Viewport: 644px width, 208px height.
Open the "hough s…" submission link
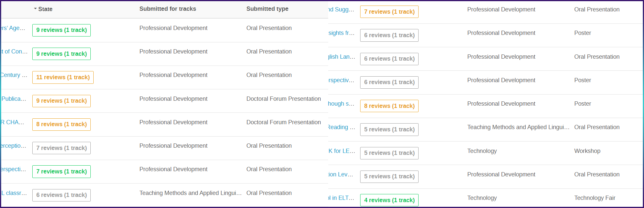point(341,104)
